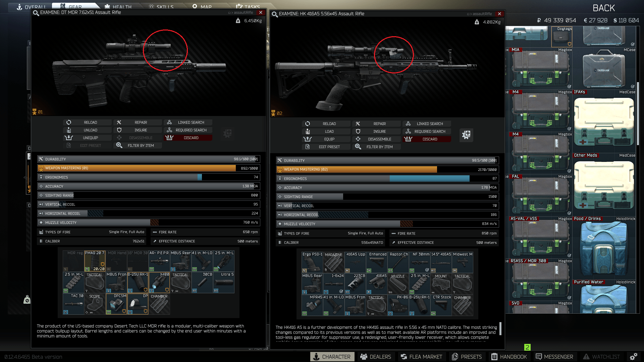Click the Settings gear icon in bottom bar

click(633, 357)
